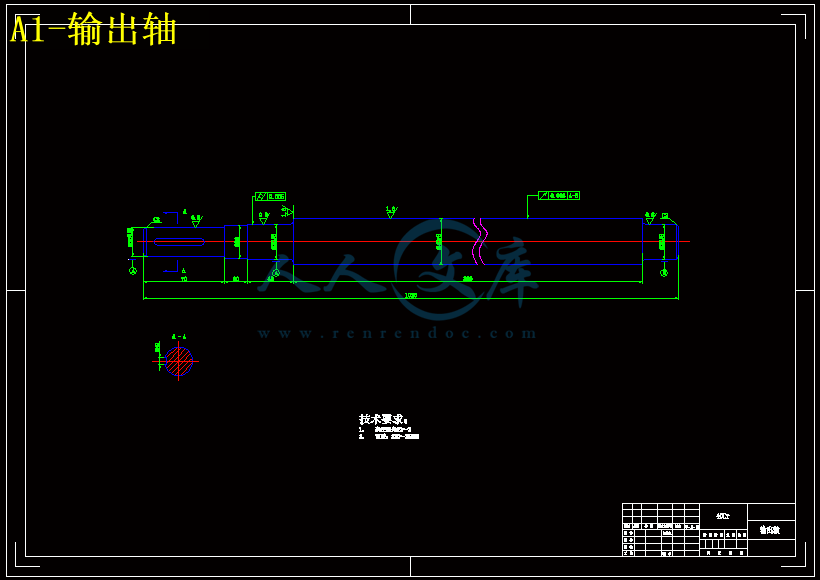The height and width of the screenshot is (580, 820).
Task: Select the keyway slot on the shaft's left end
Action: click(x=179, y=242)
